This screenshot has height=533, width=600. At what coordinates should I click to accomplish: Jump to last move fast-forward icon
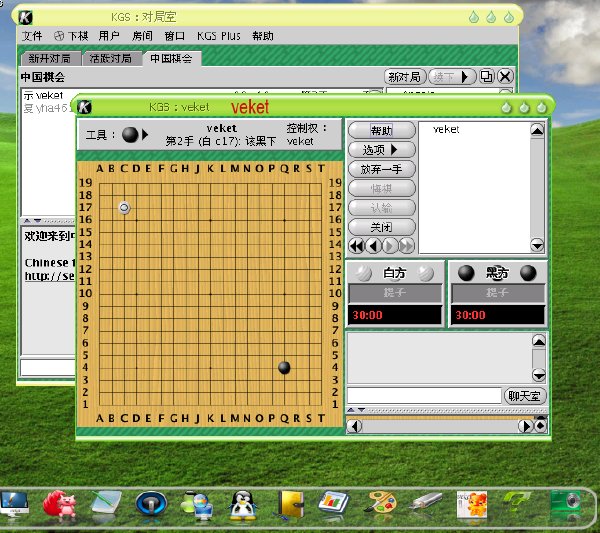[407, 246]
